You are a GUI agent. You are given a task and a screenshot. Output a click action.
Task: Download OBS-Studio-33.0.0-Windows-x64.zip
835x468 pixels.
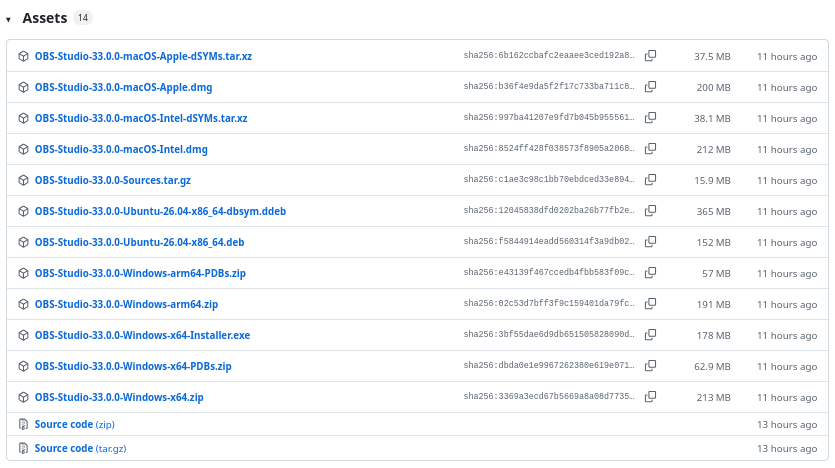tap(119, 397)
